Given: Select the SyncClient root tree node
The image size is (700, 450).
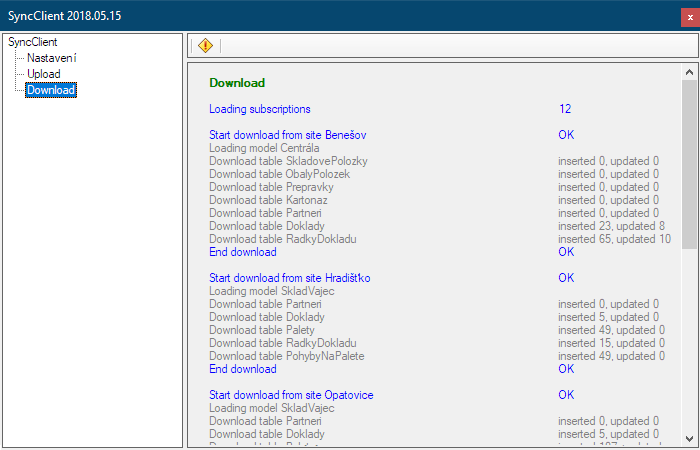Looking at the screenshot, I should coord(33,42).
